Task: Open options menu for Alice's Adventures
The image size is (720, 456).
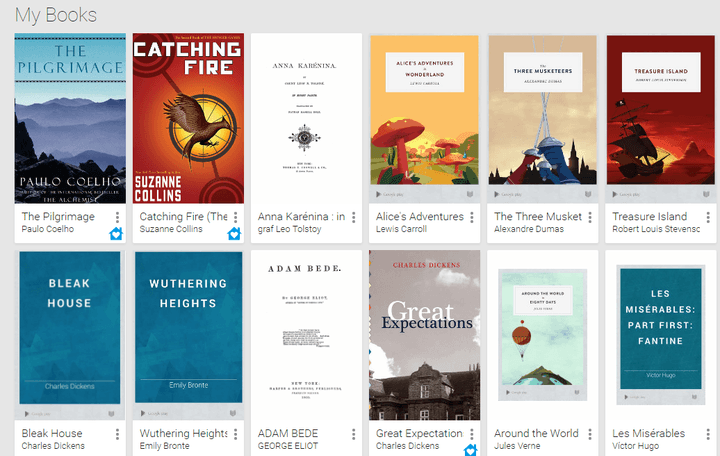Action: point(472,217)
